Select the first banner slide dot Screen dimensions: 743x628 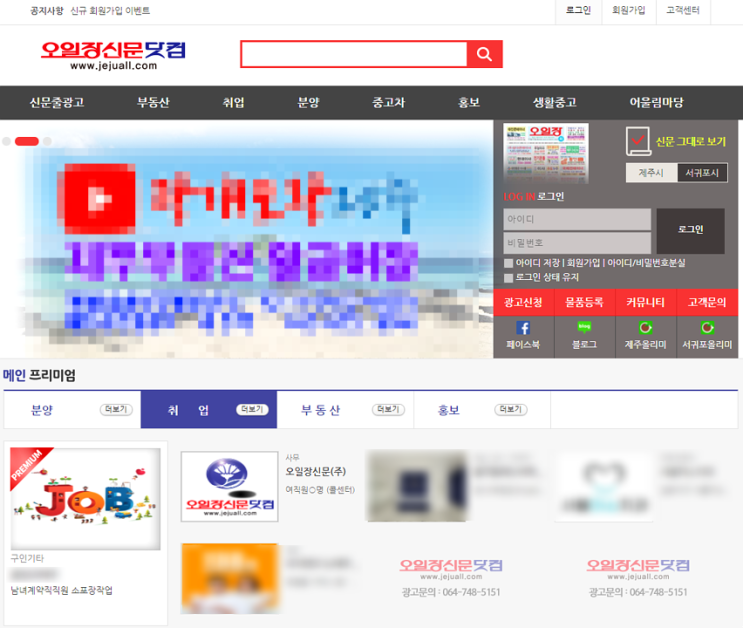pyautogui.click(x=7, y=141)
